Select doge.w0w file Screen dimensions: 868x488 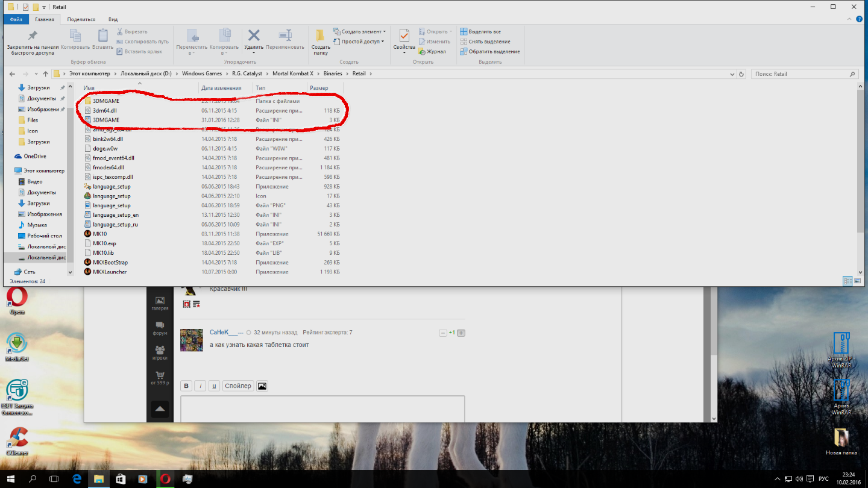[105, 148]
